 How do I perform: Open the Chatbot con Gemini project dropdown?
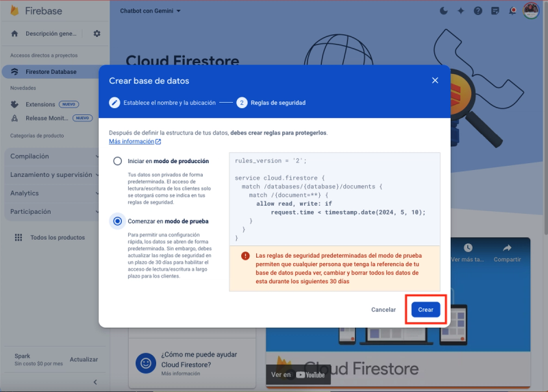pos(150,11)
